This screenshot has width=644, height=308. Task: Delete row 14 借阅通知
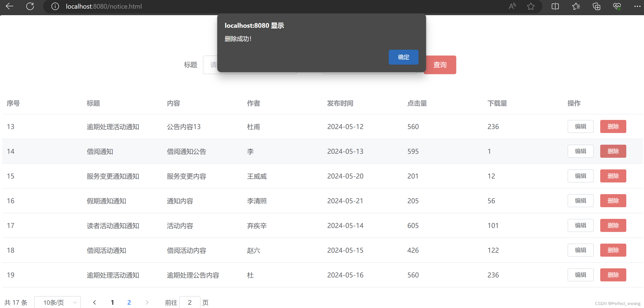tap(613, 151)
